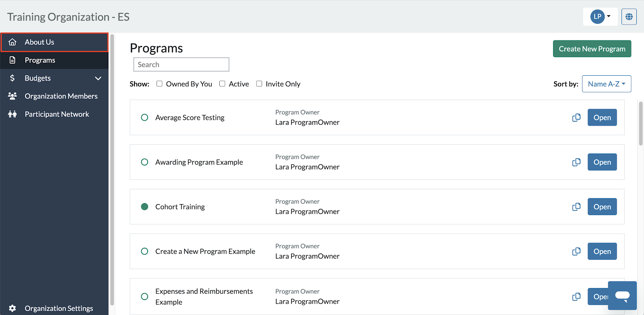Image resolution: width=644 pixels, height=315 pixels.
Task: Click copy icon for Awarding Program Example
Action: click(x=576, y=162)
